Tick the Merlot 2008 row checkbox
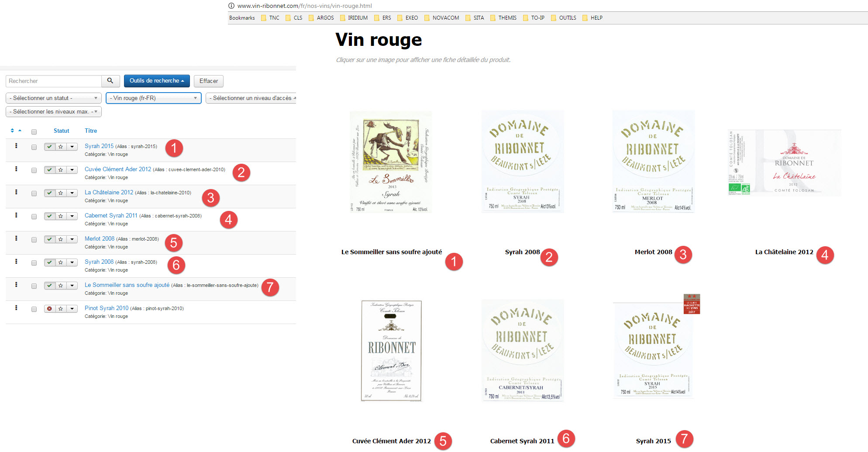868x452 pixels. click(34, 240)
